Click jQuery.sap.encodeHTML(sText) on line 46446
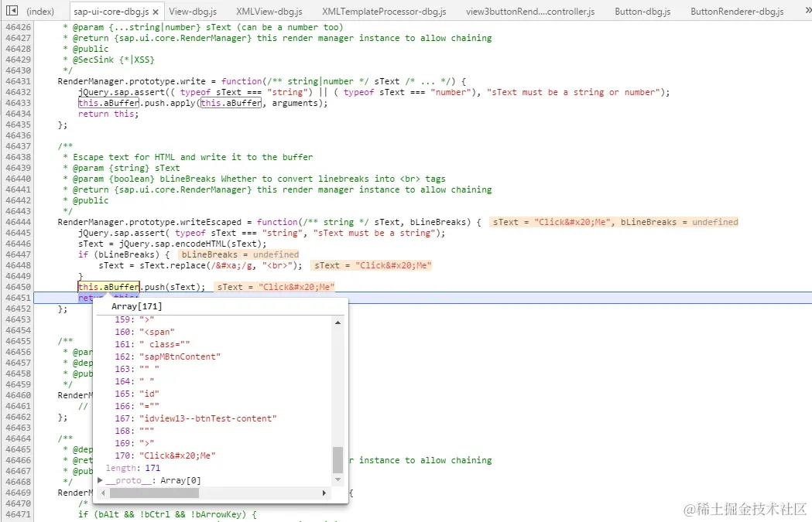This screenshot has height=522, width=812. click(190, 244)
